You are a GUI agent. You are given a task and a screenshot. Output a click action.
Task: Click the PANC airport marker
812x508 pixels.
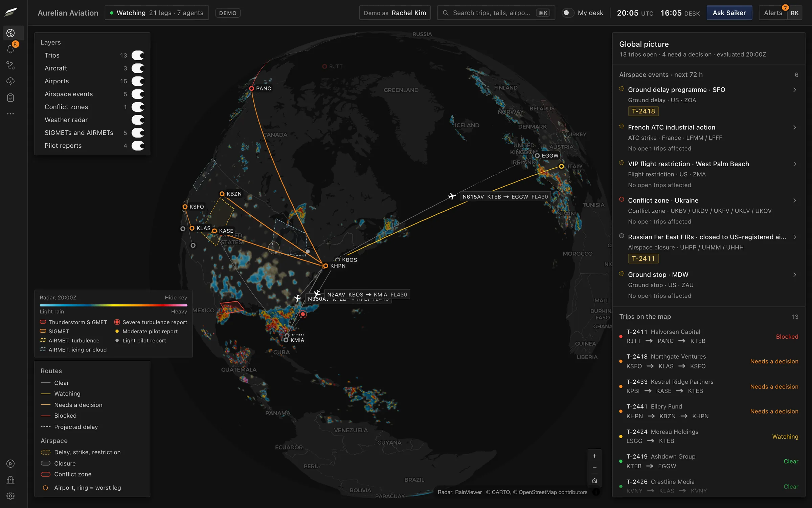coord(251,88)
